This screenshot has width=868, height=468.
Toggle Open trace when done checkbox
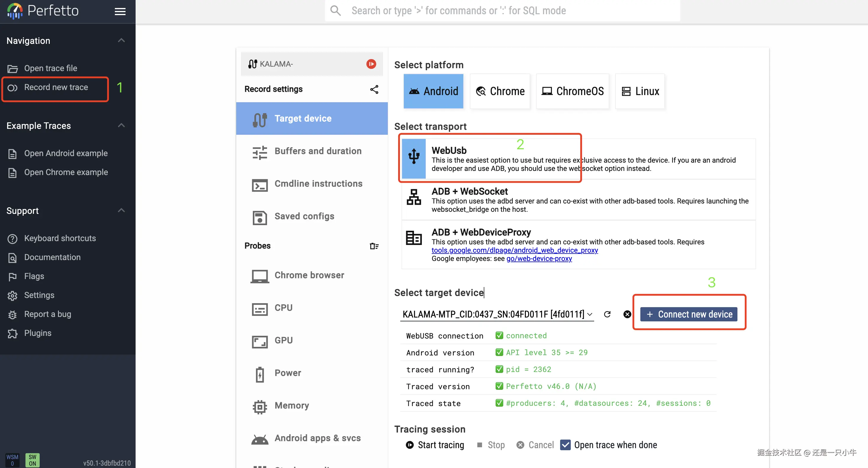(565, 445)
